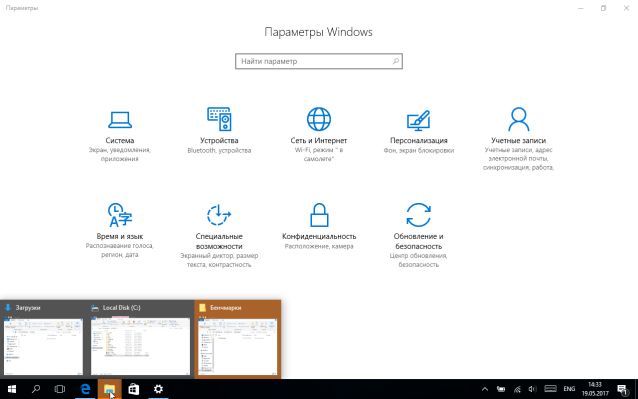Select the Local Disk (C:) window thumbnail
The height and width of the screenshot is (399, 638).
(140, 340)
